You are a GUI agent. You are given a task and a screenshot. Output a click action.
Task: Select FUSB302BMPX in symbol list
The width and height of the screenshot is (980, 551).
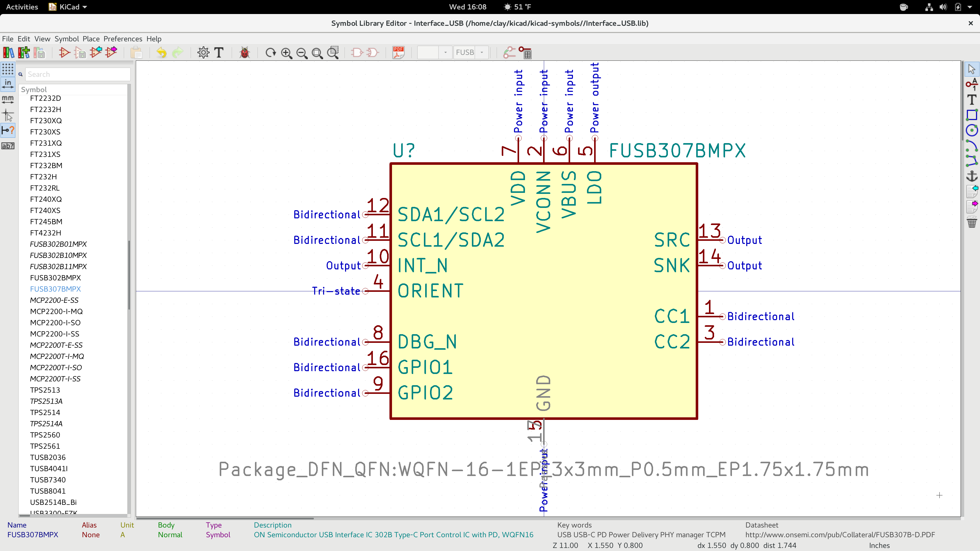(55, 278)
